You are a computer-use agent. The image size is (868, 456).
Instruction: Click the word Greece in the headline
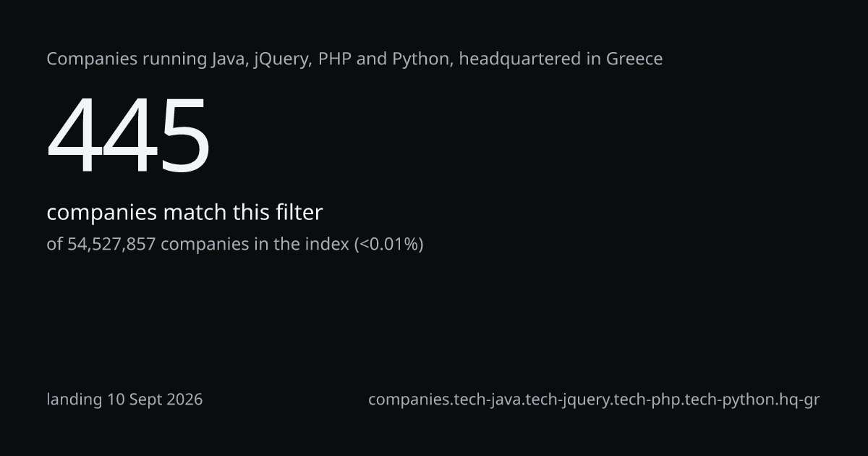point(634,59)
